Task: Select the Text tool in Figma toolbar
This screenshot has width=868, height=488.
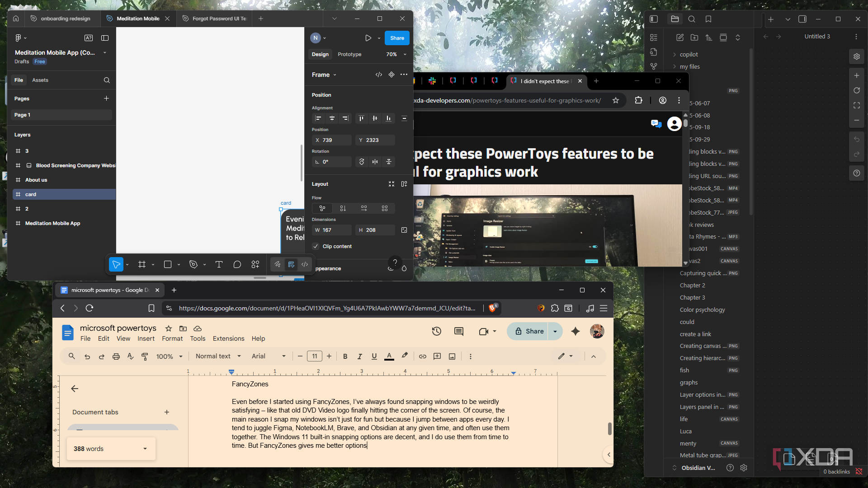Action: tap(219, 265)
